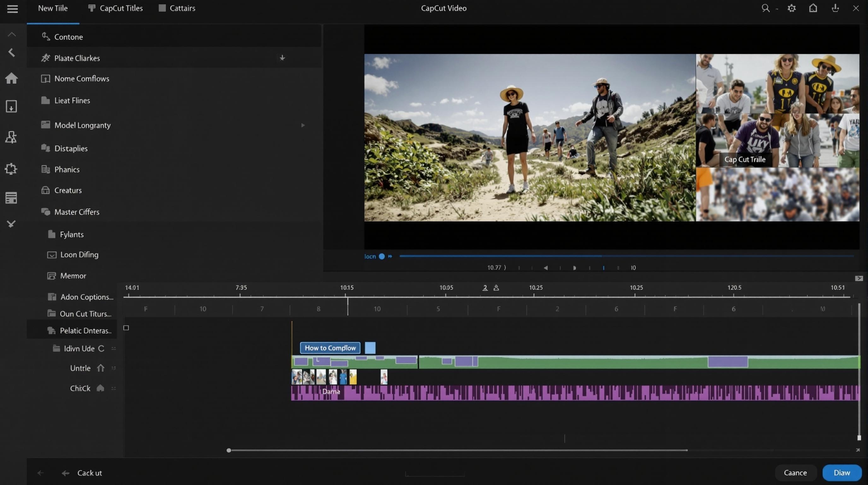Expand the Model Longranty submenu arrow
868x485 pixels.
(x=303, y=125)
